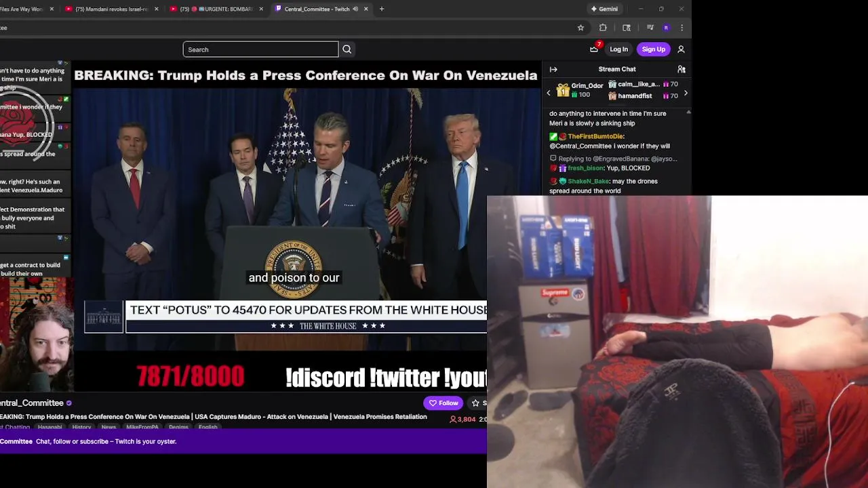
Task: Click the verified badge next to channel name
Action: coord(68,403)
